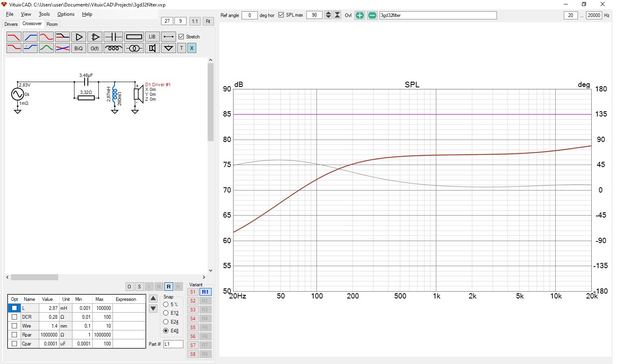
Task: Click the green band-pass filter icon
Action: pos(46,48)
